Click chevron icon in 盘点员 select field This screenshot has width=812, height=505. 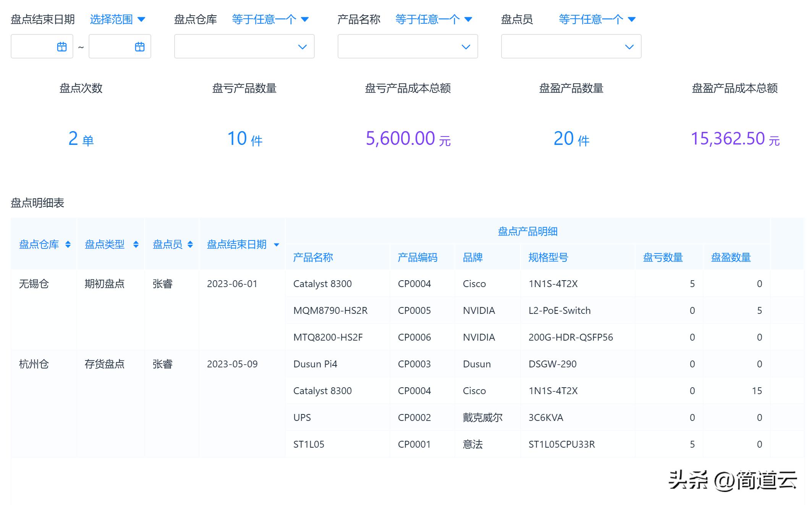[629, 47]
